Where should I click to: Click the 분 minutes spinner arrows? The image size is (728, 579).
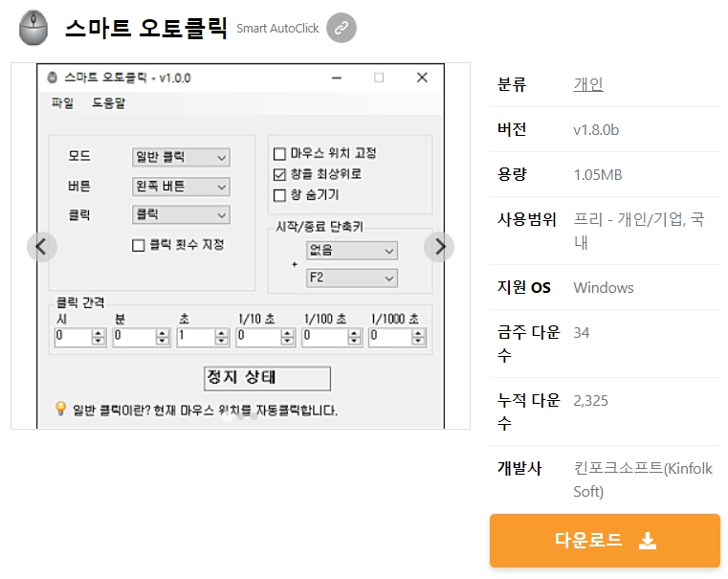tap(163, 338)
